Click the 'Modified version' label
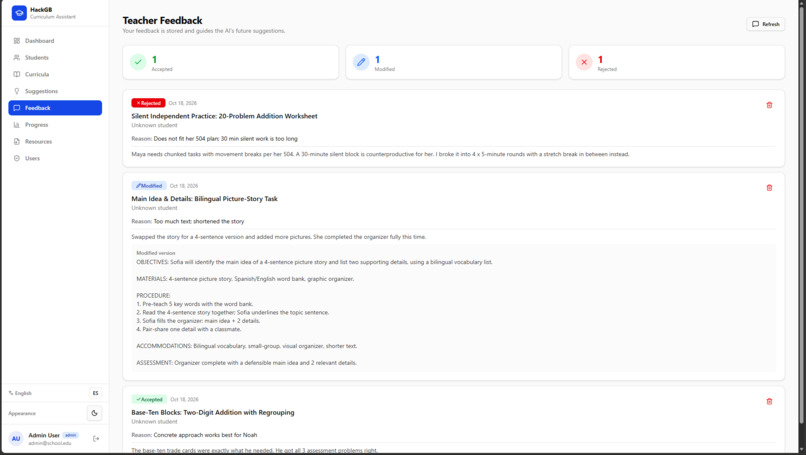The image size is (806, 455). [156, 253]
